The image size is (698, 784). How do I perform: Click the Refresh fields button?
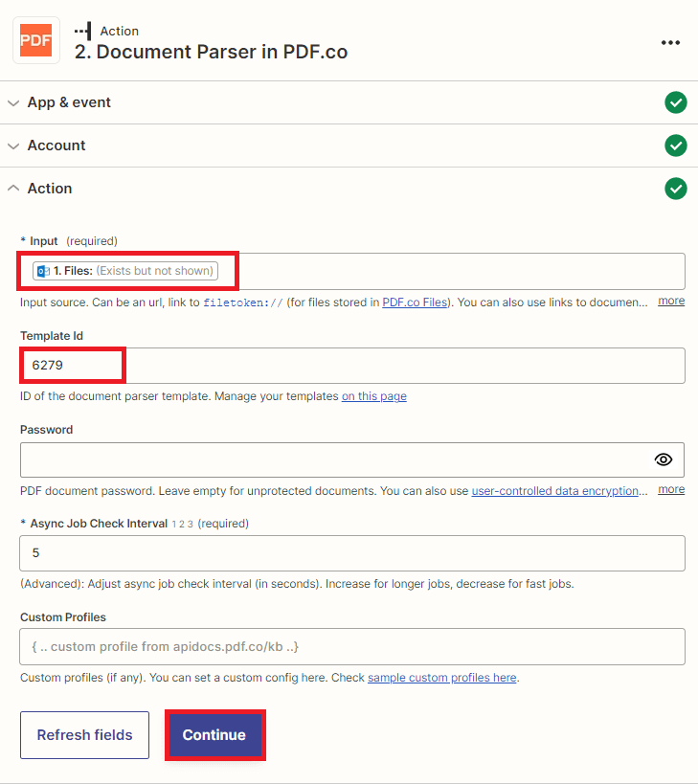84,735
